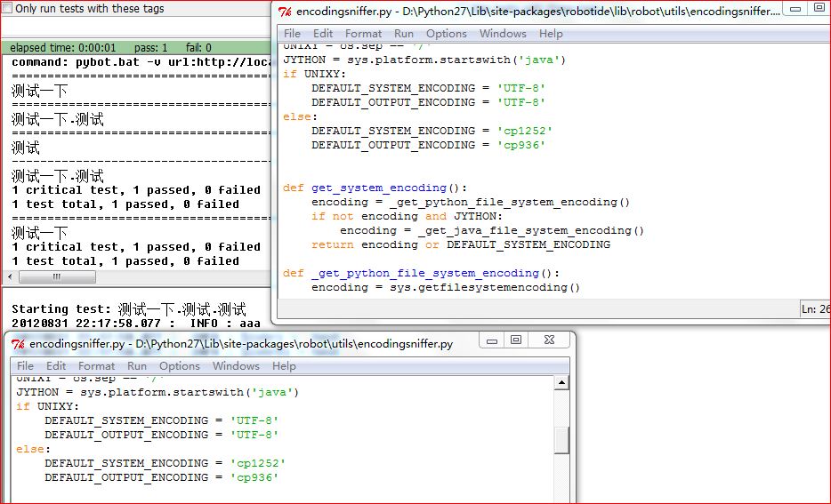
Task: Click the green elapsed time status bar
Action: click(x=133, y=48)
